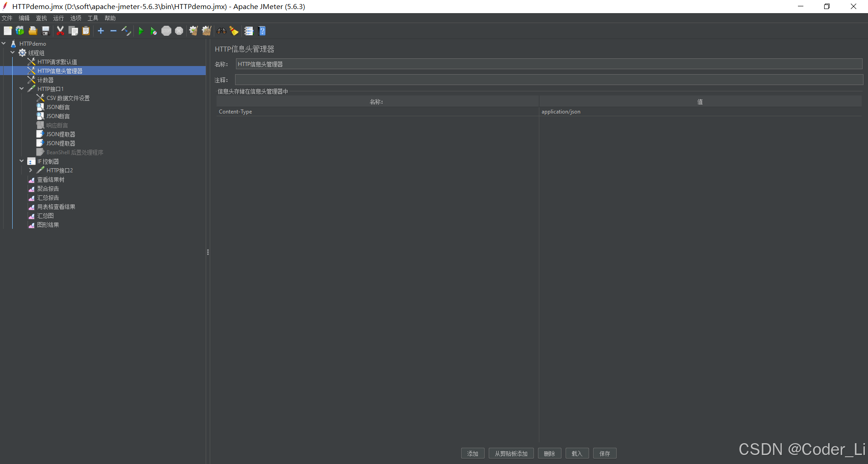Screen dimensions: 868x464
Task: Open the Templates icon in toolbar
Action: tap(20, 31)
